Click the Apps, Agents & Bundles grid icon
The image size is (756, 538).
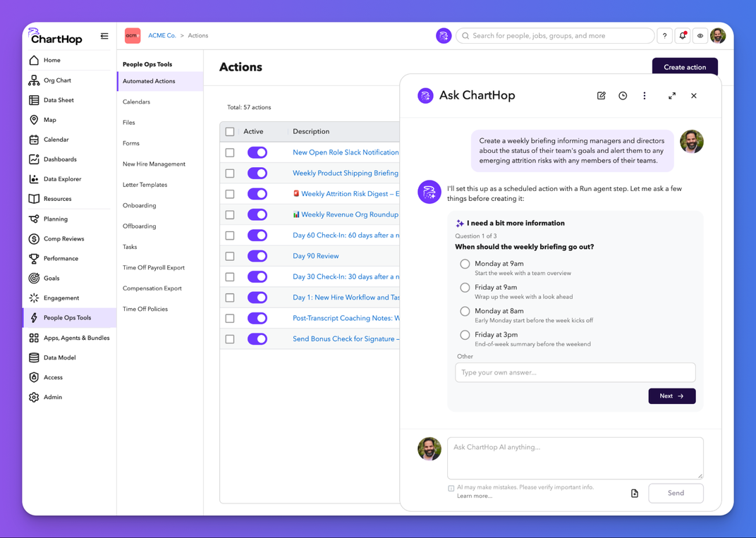[x=34, y=338]
